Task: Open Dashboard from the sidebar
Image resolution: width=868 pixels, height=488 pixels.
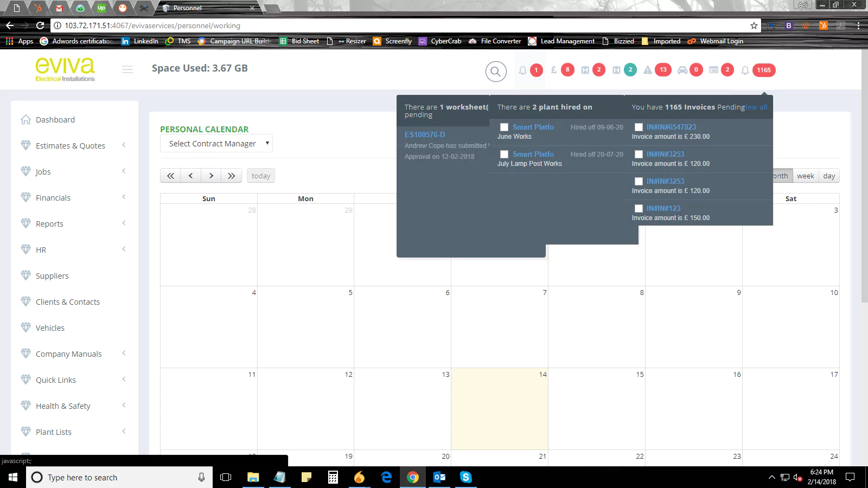Action: [55, 120]
